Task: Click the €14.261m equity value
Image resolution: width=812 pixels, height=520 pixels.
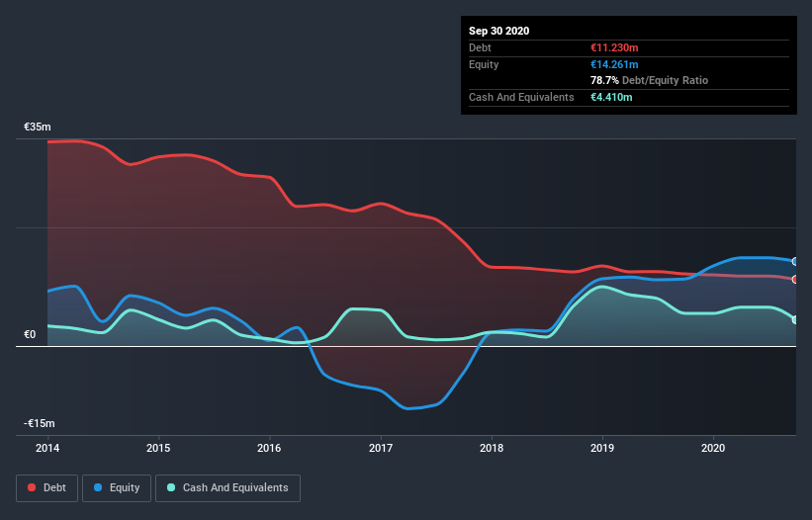Action: pos(614,64)
